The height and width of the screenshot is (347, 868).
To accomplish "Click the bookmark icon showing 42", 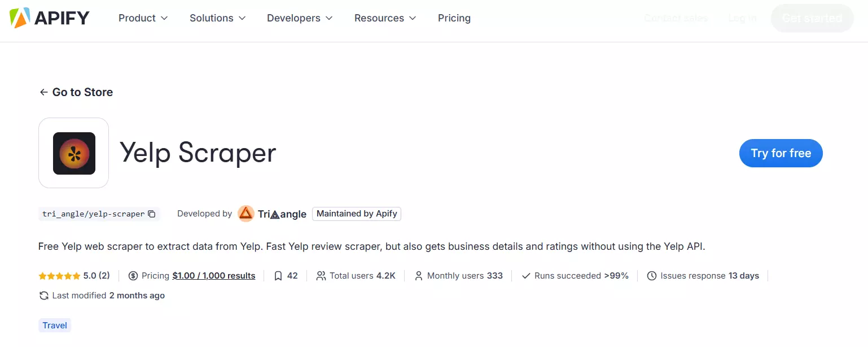I will pyautogui.click(x=278, y=276).
